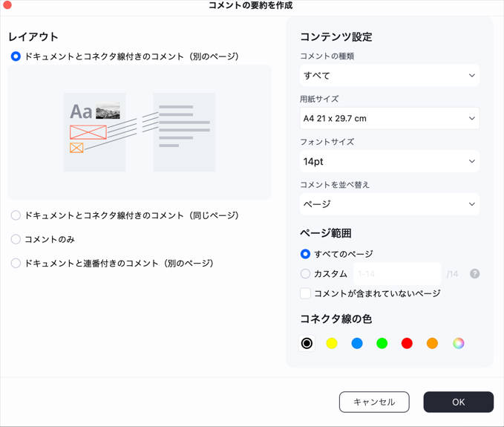The width and height of the screenshot is (504, 427).
Task: Choose ドキュメントとコネクタ線付きのコメント（同じページ） option
Action: 16,215
